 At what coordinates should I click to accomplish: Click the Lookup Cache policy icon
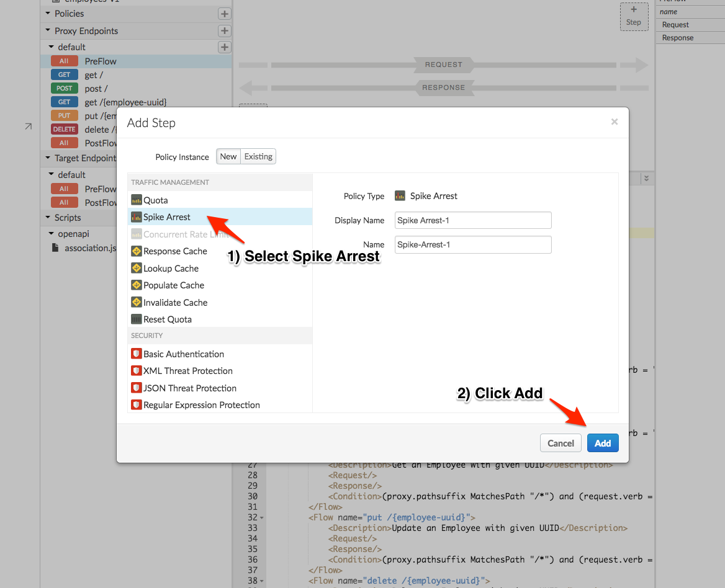click(x=136, y=268)
